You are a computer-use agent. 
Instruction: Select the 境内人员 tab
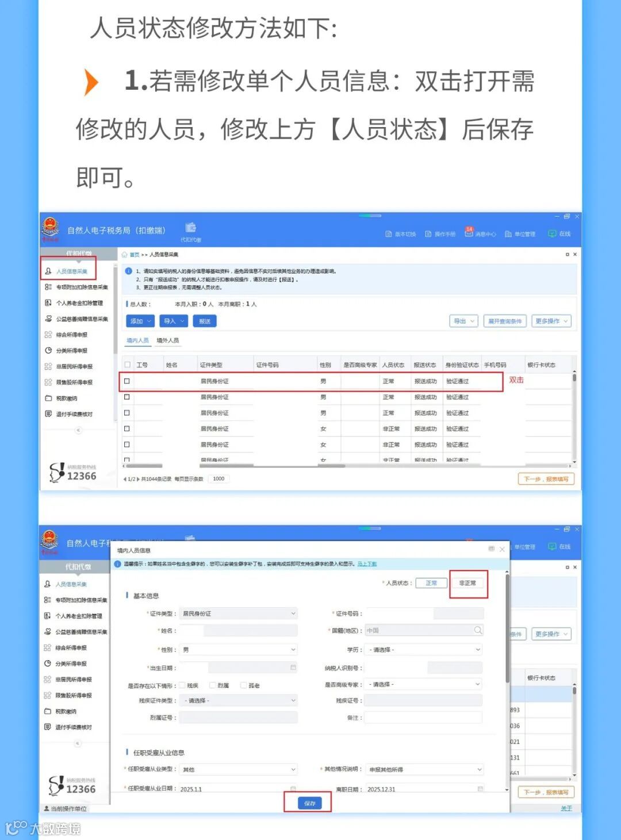(x=137, y=340)
